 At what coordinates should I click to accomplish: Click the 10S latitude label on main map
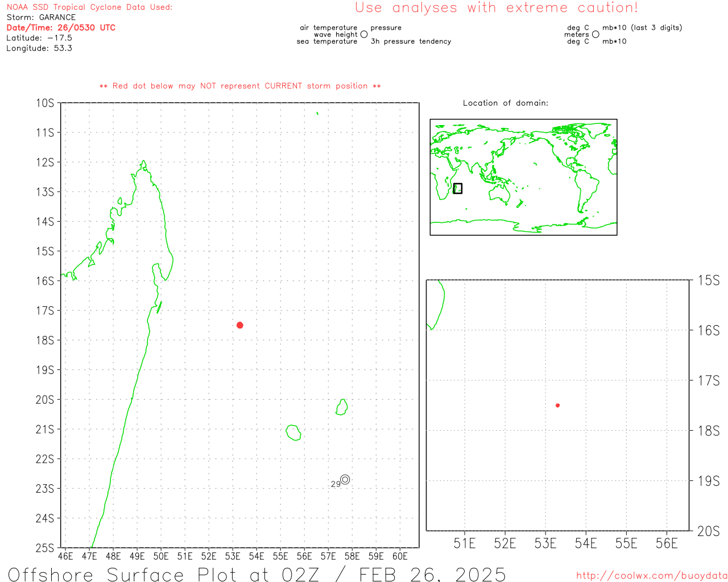(45, 103)
